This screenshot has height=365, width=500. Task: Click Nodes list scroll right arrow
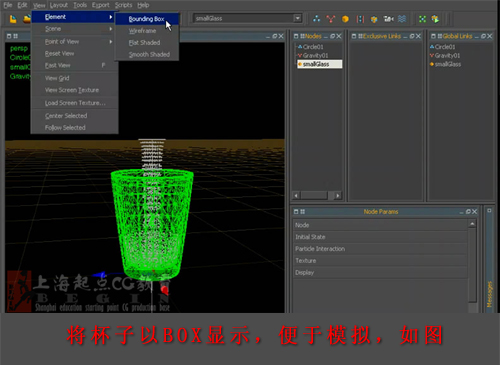[338, 195]
